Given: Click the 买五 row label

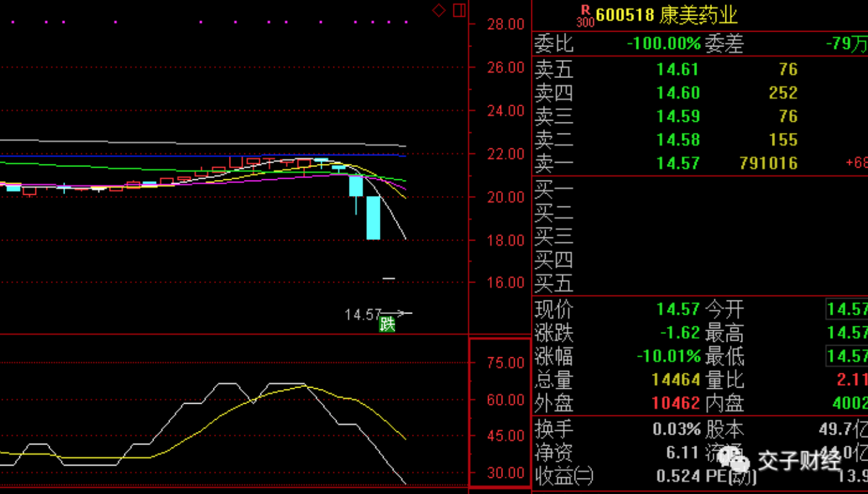Looking at the screenshot, I should [x=553, y=283].
